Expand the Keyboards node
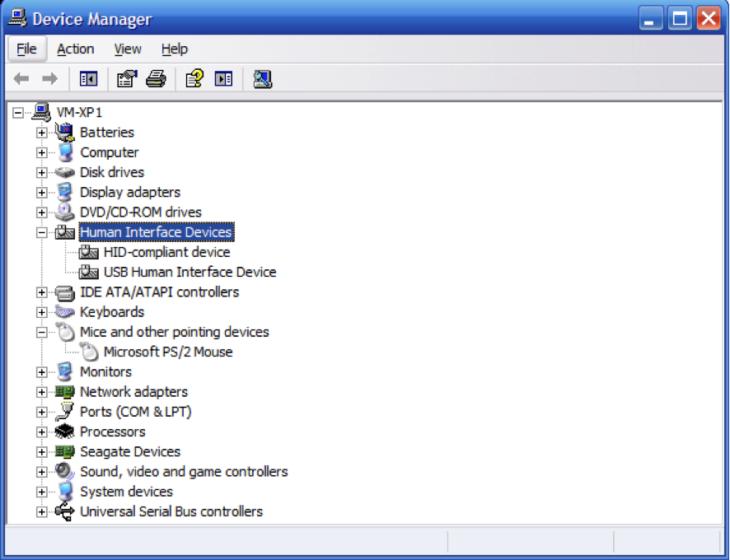Image resolution: width=730 pixels, height=560 pixels. click(41, 312)
